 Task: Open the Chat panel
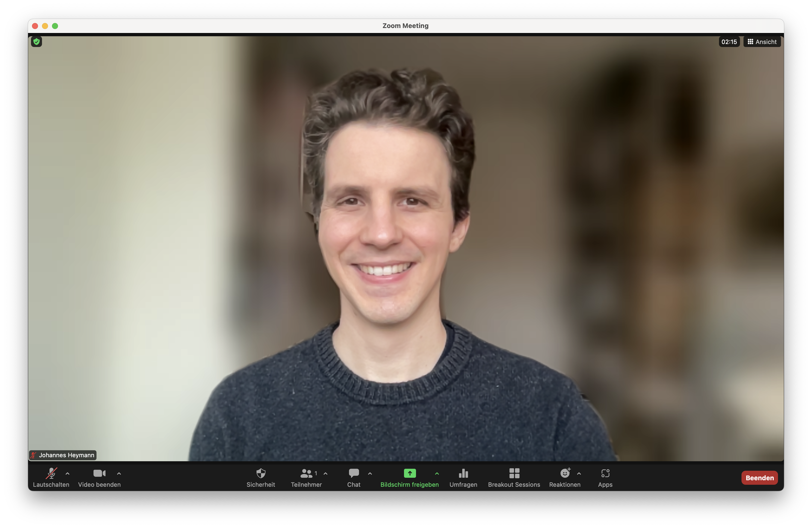[354, 473]
